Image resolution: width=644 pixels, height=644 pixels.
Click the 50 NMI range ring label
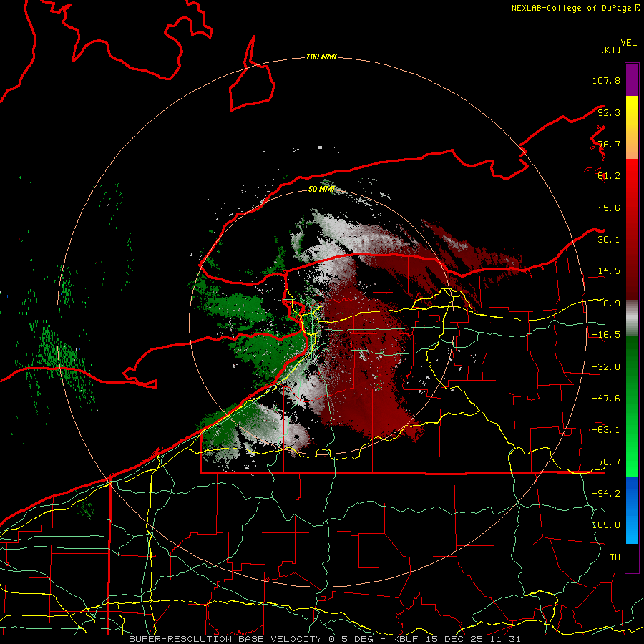(x=321, y=189)
